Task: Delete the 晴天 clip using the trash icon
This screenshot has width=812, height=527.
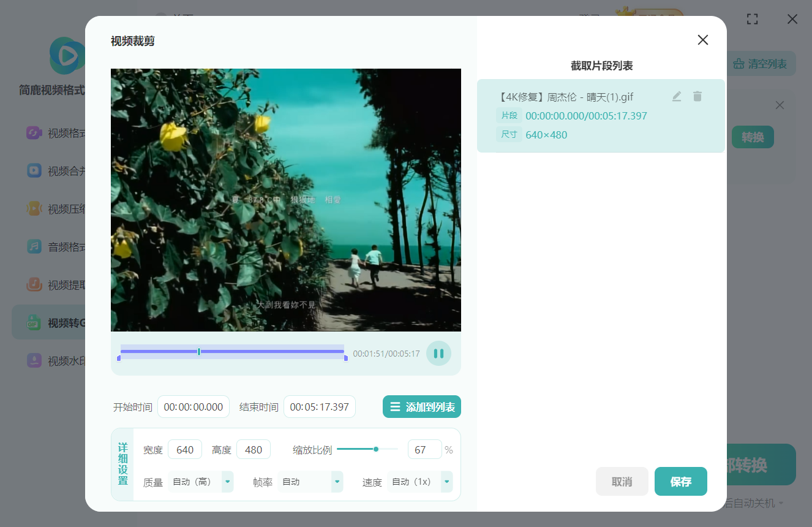Action: [697, 96]
